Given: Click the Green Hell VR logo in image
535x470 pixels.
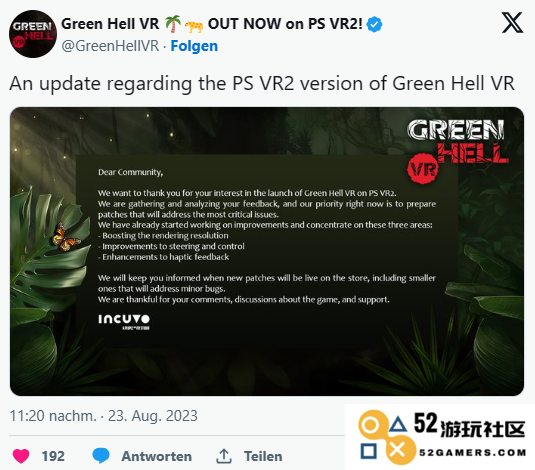Looking at the screenshot, I should pos(458,150).
